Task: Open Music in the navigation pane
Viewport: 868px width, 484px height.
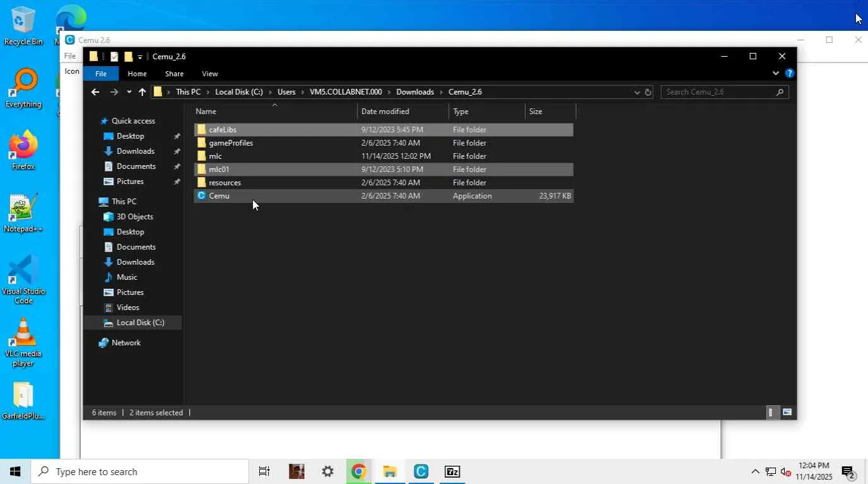Action: pos(127,277)
